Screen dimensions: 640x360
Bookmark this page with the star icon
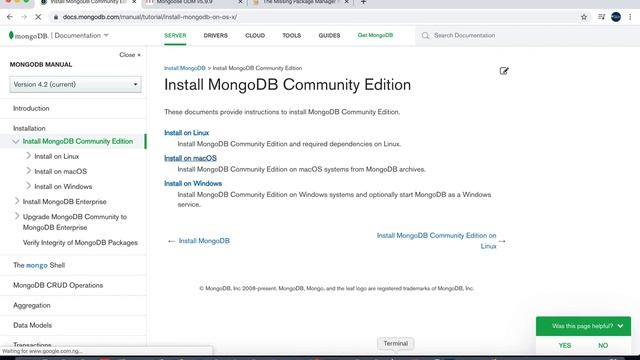[584, 17]
